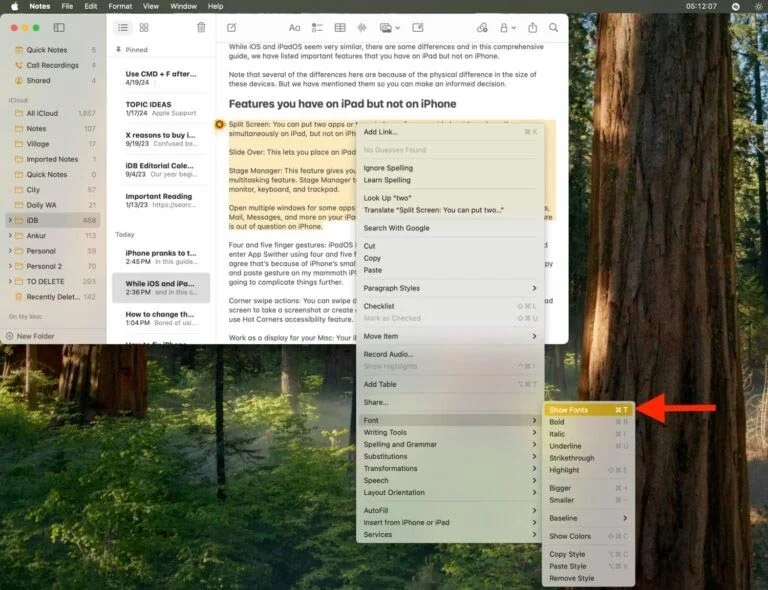Image resolution: width=768 pixels, height=590 pixels.
Task: Click the orange Writing Tools marker icon
Action: coord(219,124)
